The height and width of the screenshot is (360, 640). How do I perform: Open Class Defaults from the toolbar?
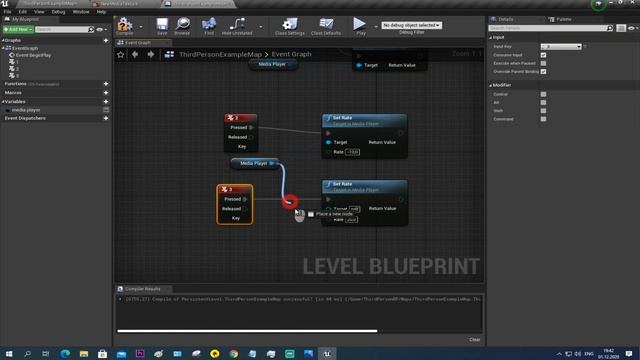[x=326, y=24]
